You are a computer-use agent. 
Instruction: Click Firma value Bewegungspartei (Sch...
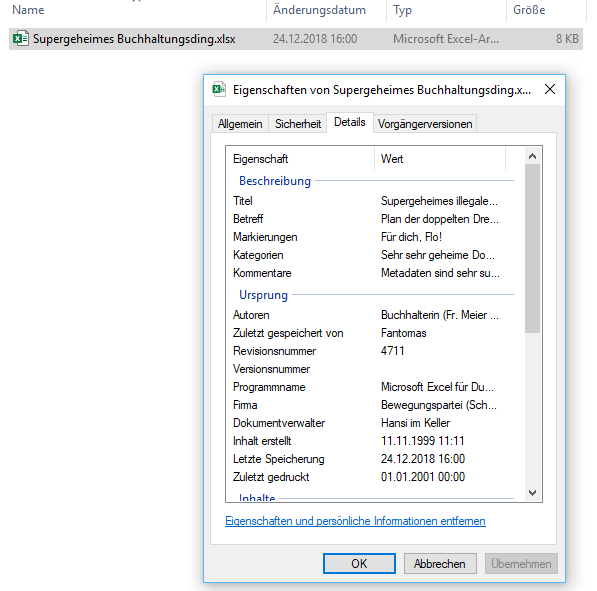439,405
